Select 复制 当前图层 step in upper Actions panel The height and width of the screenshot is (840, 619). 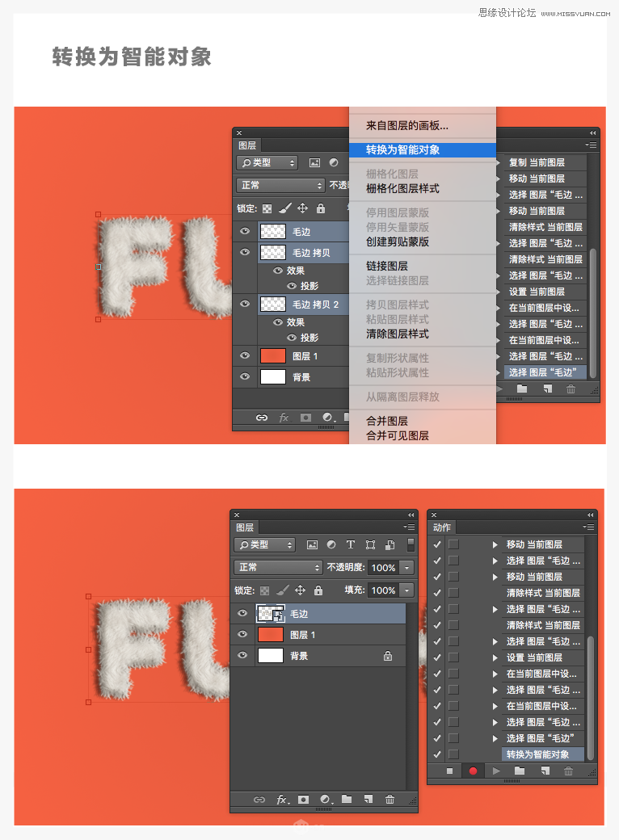545,162
